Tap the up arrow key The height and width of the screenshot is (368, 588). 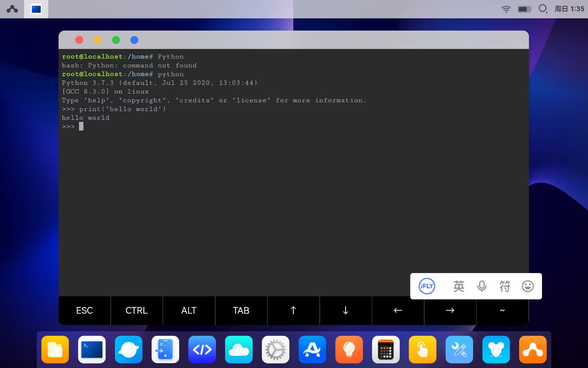click(293, 310)
